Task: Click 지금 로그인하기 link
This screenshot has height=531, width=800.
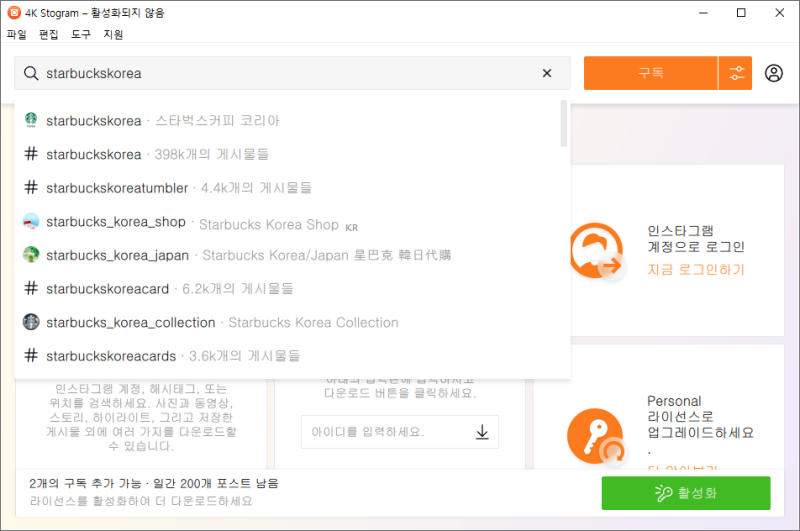Action: [696, 269]
